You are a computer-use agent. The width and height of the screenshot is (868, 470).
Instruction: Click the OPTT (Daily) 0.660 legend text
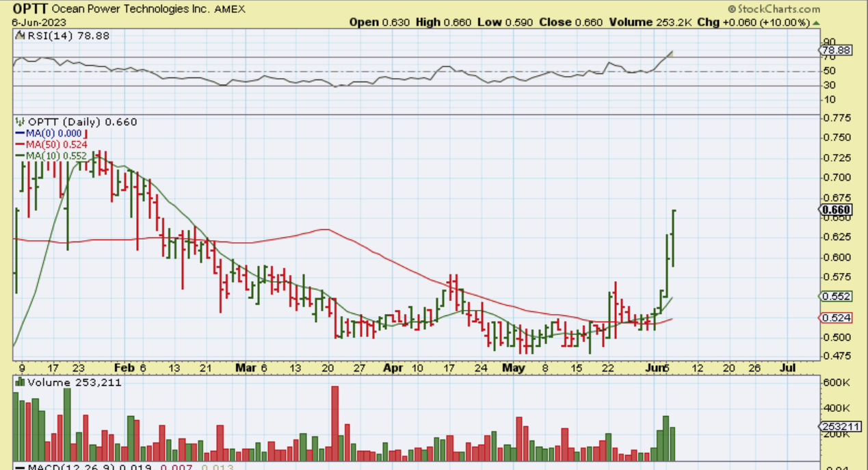pos(82,122)
